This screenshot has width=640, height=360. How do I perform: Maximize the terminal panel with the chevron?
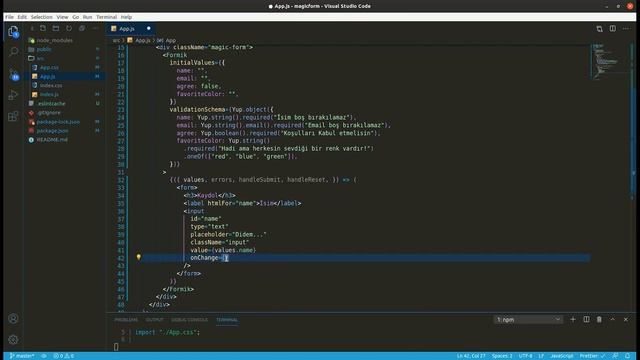click(613, 319)
